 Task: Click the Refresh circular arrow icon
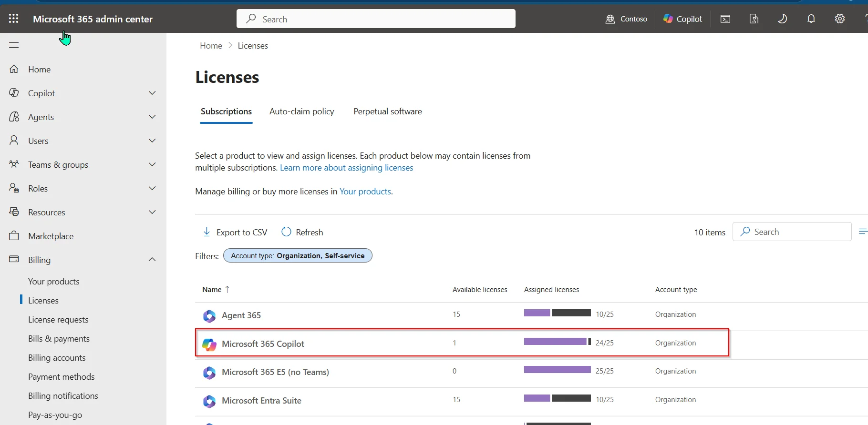pyautogui.click(x=286, y=232)
